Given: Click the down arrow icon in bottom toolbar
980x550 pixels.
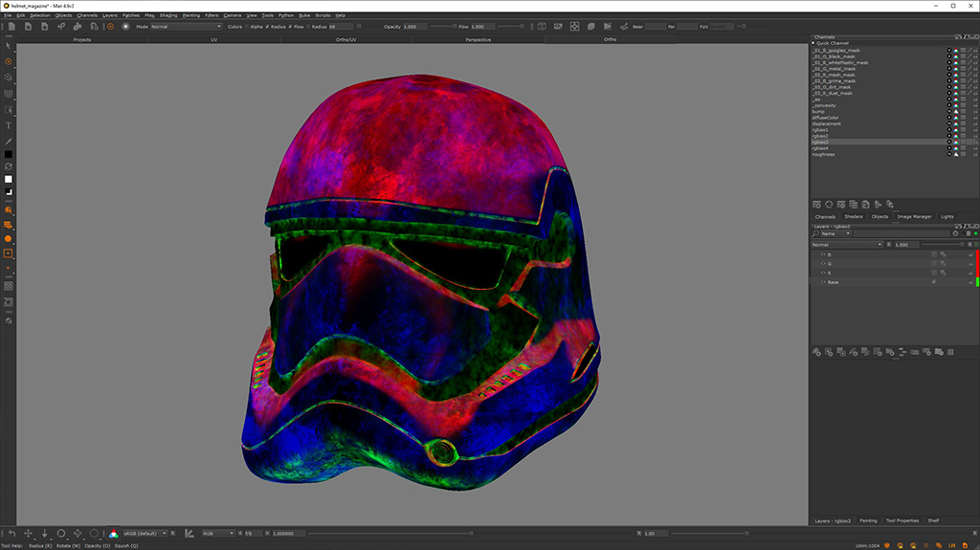Looking at the screenshot, I should (44, 533).
